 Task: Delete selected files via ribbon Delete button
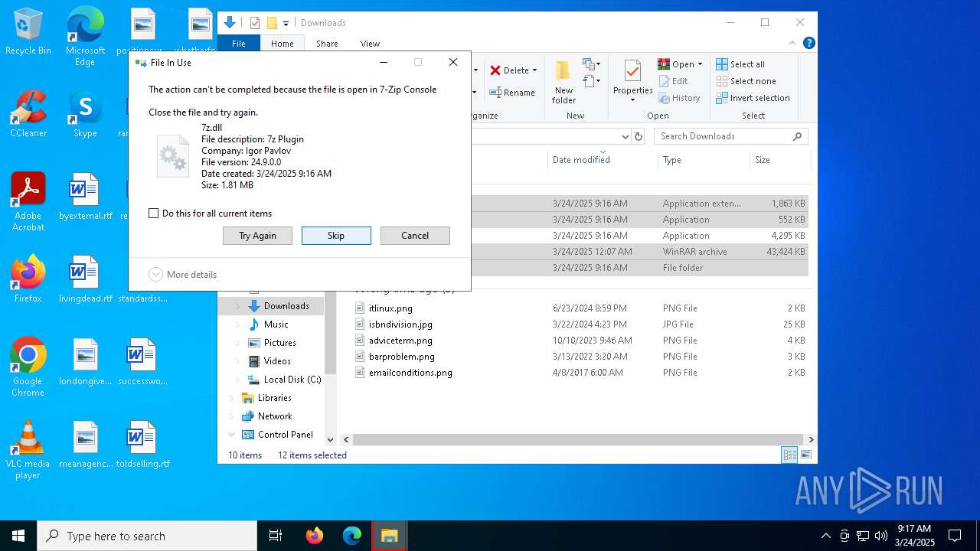point(509,70)
